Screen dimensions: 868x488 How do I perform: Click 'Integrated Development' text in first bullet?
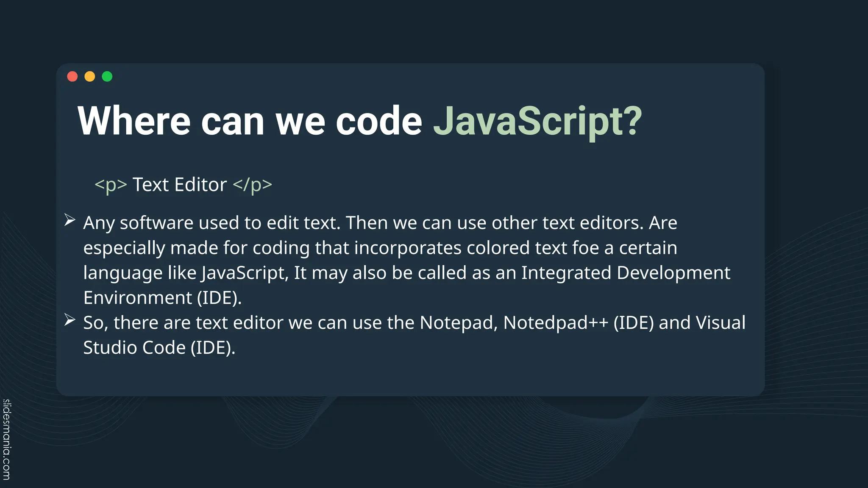click(x=626, y=273)
